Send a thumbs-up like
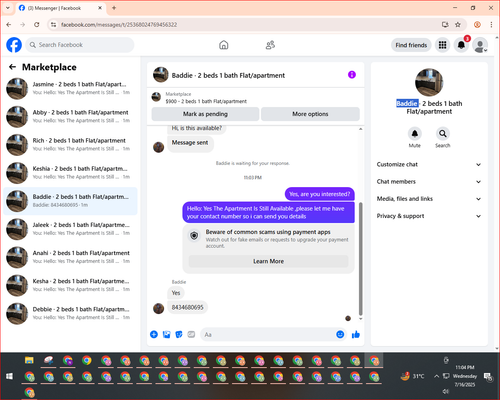Image resolution: width=500 pixels, height=400 pixels. click(x=356, y=334)
